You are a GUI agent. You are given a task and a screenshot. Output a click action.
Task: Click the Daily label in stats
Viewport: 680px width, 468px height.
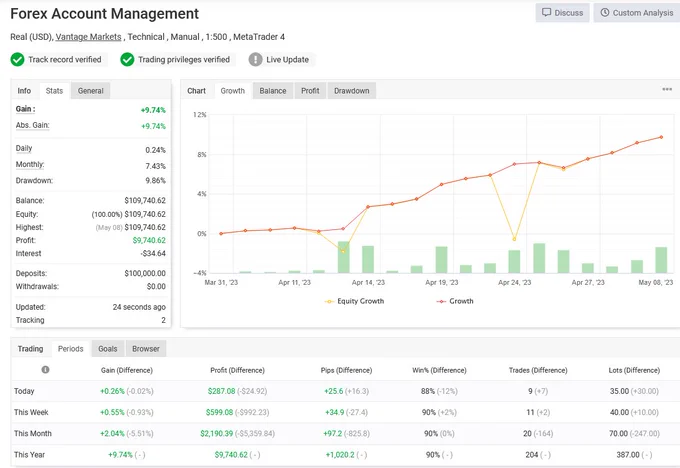[x=24, y=148]
